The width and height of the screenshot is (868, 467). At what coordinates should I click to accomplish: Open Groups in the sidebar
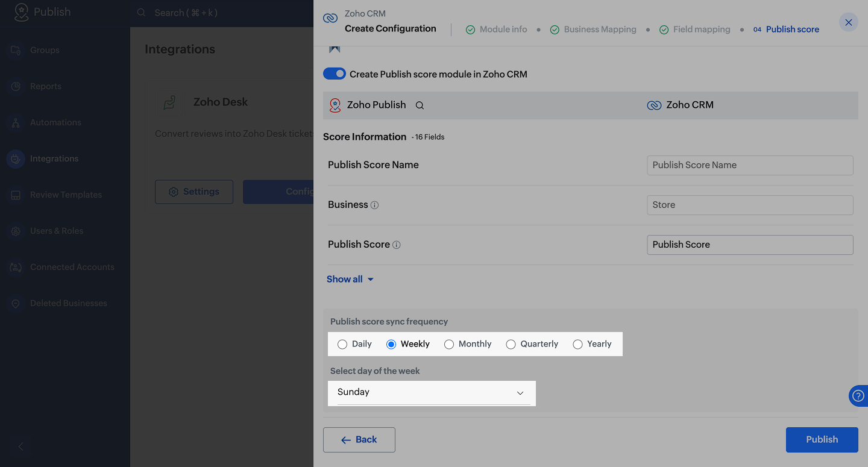click(45, 50)
